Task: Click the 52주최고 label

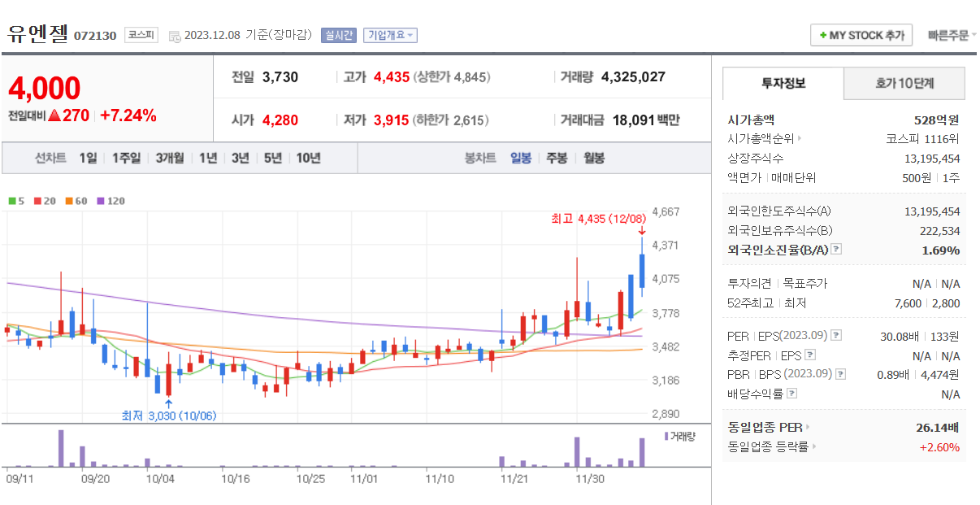Action: [748, 303]
